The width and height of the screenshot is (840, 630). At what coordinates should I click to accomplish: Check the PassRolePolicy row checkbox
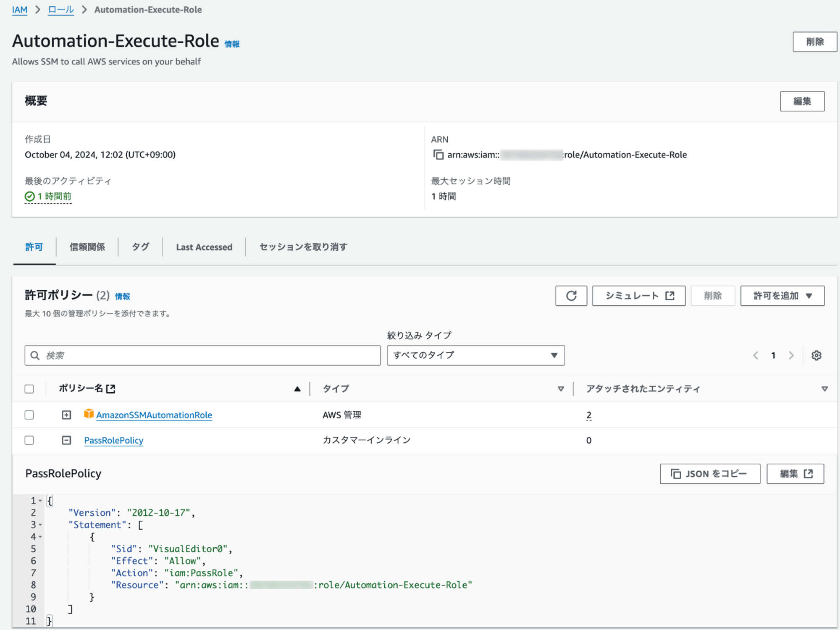tap(29, 440)
